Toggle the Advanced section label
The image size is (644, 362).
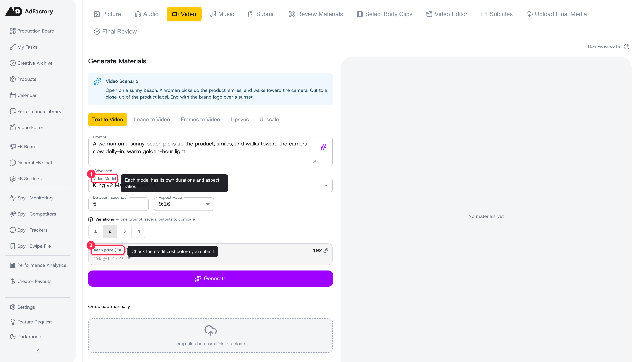[103, 171]
